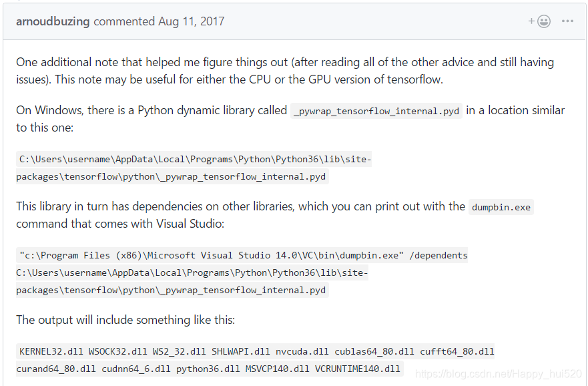Screen dimensions: 588x386
Task: Click the add reaction smiley icon
Action: pos(540,21)
